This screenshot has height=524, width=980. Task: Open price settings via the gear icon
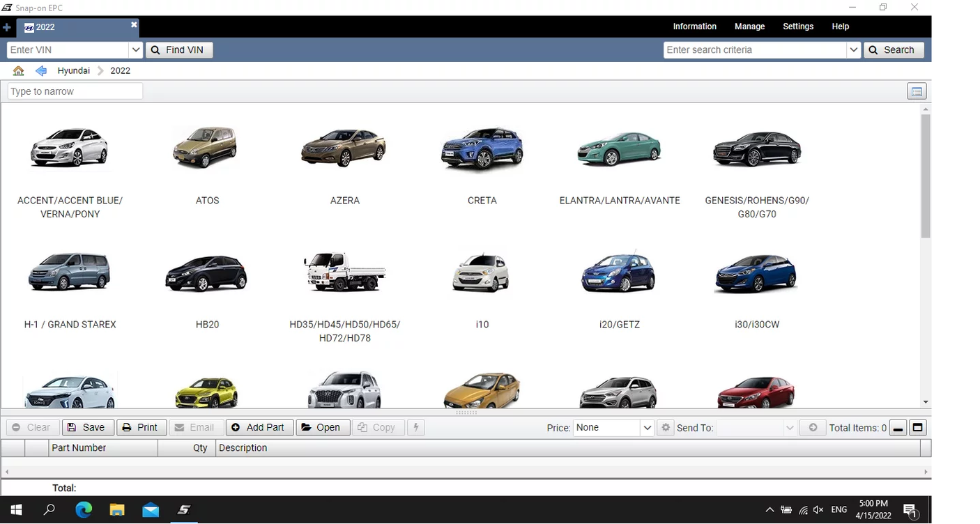click(665, 427)
